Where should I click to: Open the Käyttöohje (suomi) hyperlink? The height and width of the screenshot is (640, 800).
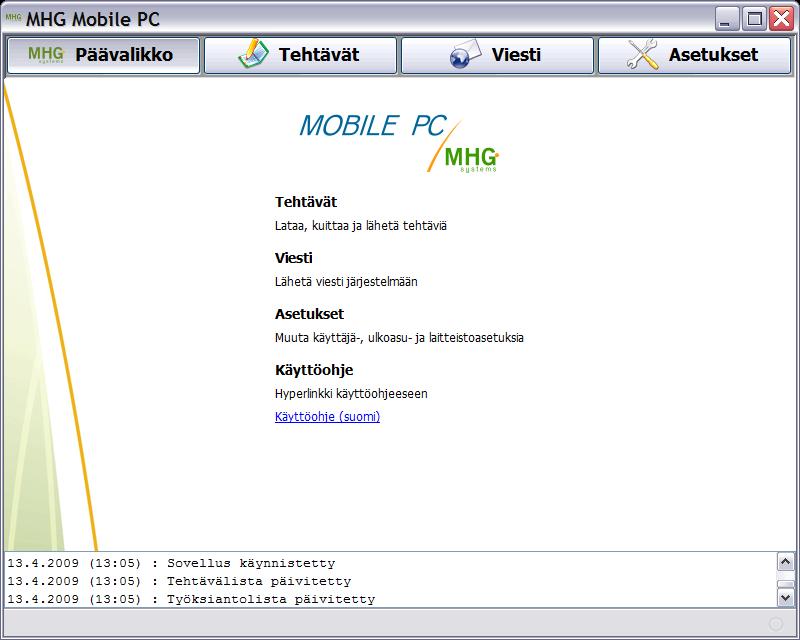coord(328,416)
